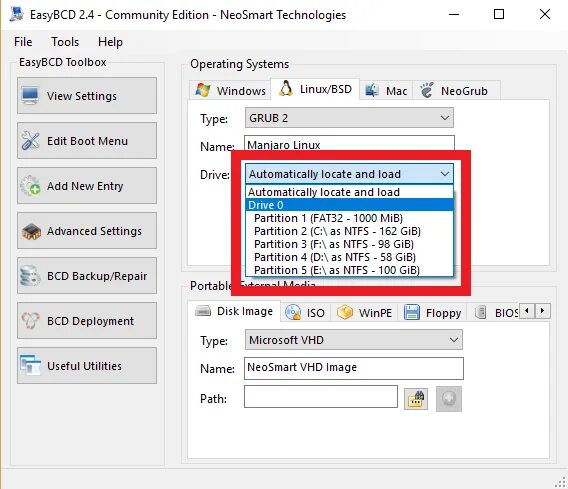568x489 pixels.
Task: Open View Settings
Action: (87, 96)
